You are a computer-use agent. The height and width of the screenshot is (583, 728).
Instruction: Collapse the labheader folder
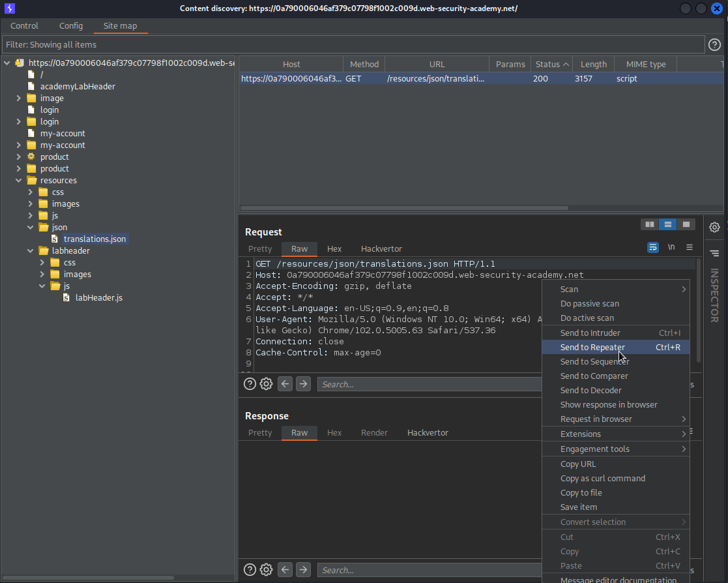pos(30,250)
